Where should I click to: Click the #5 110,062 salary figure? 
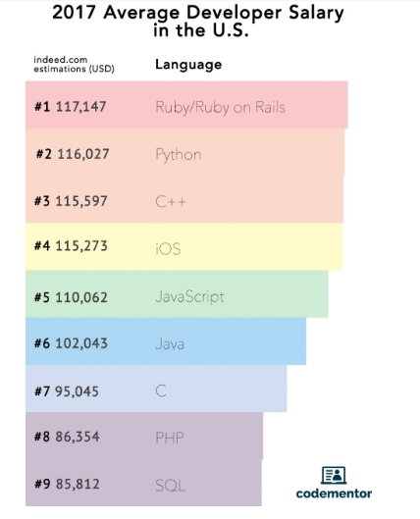71,297
